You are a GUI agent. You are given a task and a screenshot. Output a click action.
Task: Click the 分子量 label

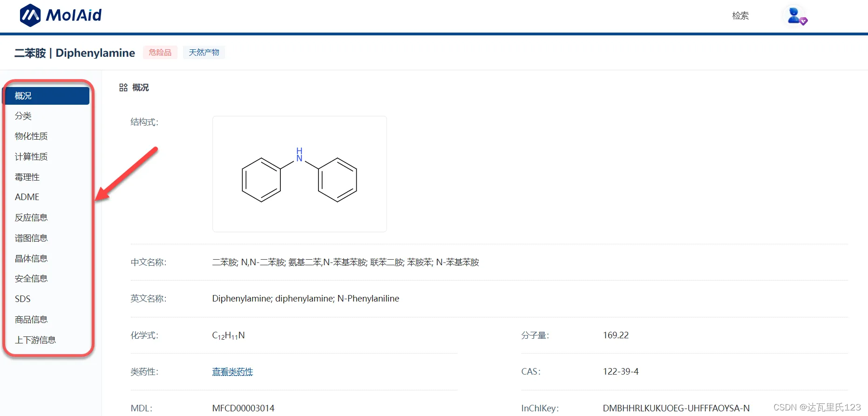pyautogui.click(x=535, y=335)
